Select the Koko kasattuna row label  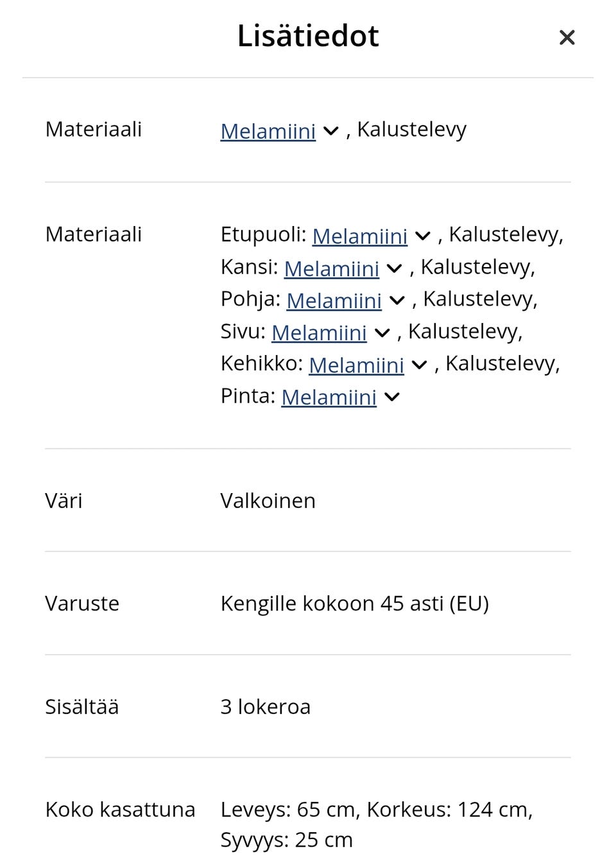[x=120, y=810]
